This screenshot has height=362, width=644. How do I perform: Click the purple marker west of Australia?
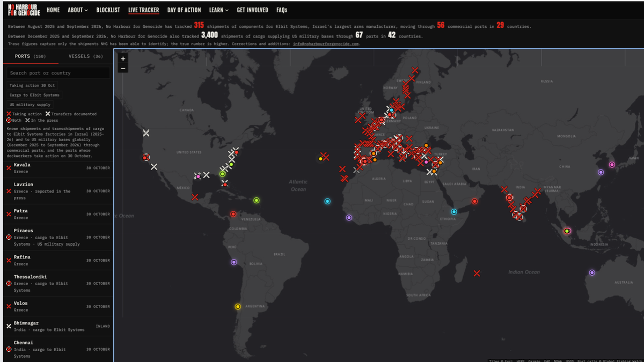(592, 272)
